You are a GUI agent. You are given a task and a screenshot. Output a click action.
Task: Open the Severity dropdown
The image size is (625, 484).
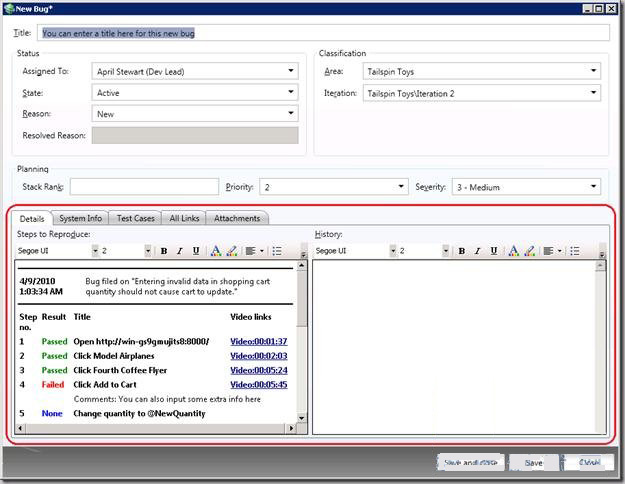(594, 187)
